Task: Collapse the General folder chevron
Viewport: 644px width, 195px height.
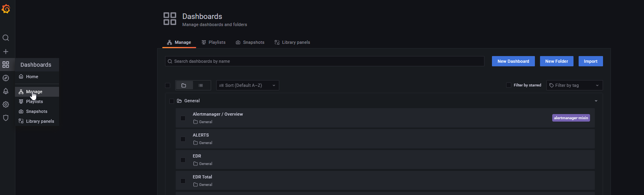Action: tap(596, 101)
